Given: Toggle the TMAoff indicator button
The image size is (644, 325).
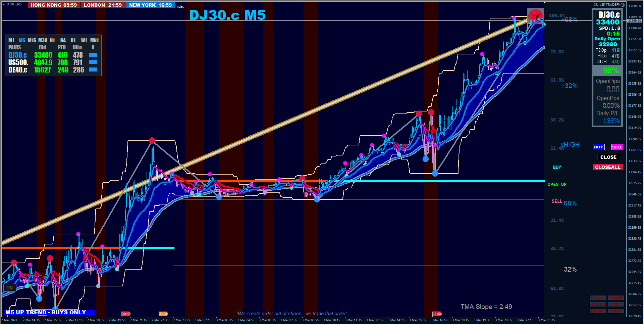Looking at the screenshot, I should pos(616,298).
